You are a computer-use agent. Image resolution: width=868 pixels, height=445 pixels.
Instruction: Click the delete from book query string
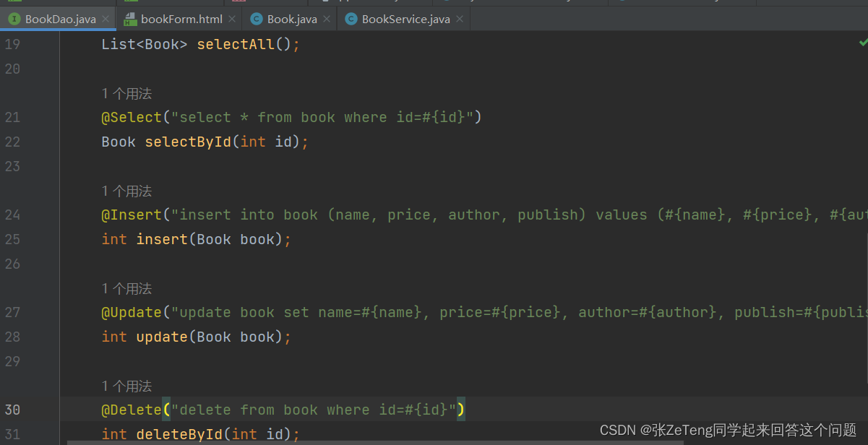click(314, 410)
